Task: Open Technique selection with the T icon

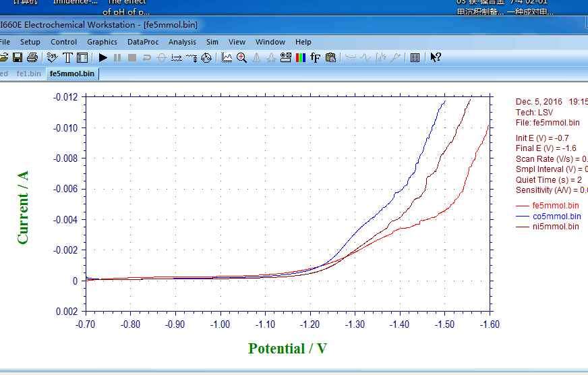Action: [67, 58]
